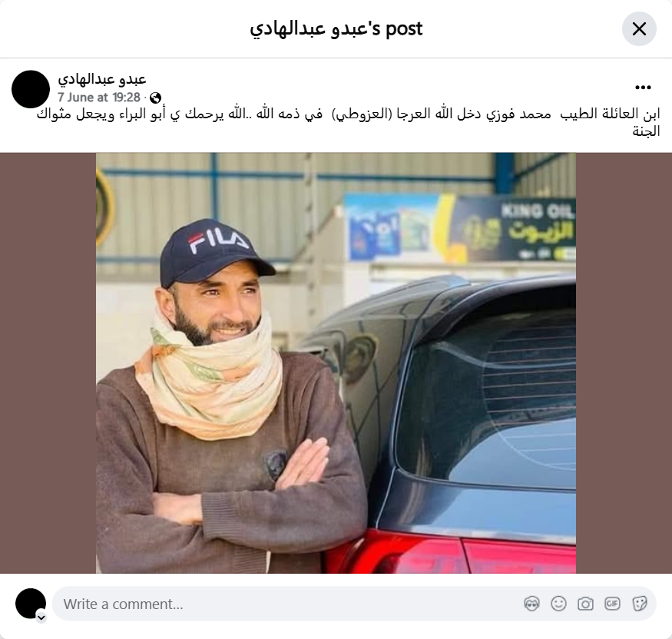The height and width of the screenshot is (639, 672).
Task: Click your profile avatar beside comment box
Action: (x=31, y=604)
